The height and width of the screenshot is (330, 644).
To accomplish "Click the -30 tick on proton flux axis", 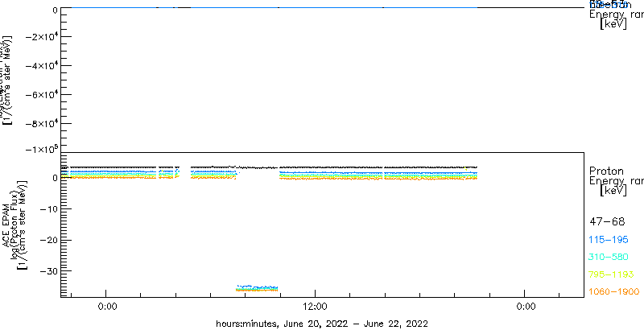I will pyautogui.click(x=48, y=271).
